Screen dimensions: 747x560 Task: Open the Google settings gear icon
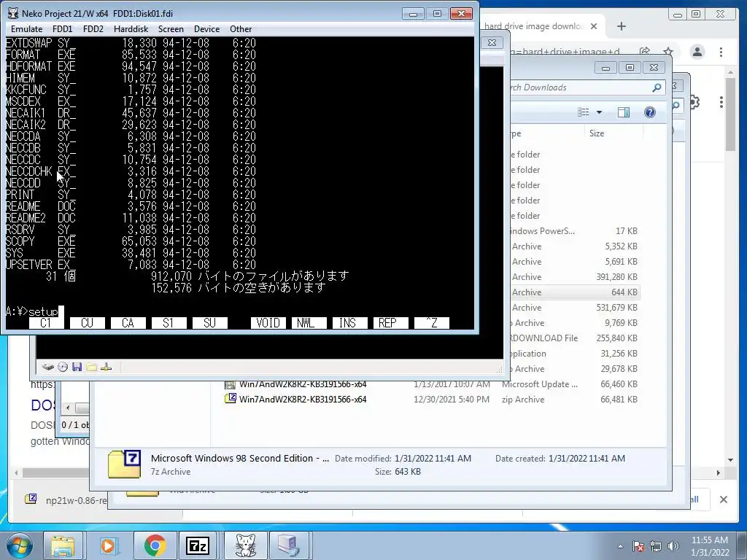pos(694,102)
